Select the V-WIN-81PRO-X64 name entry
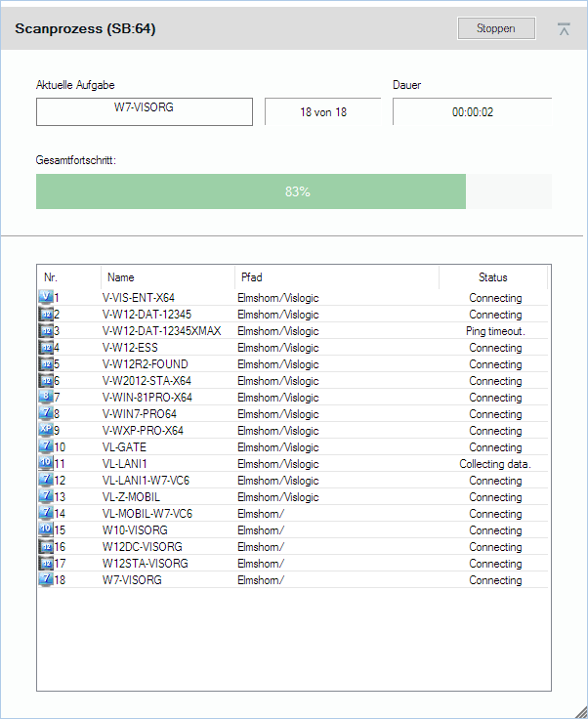This screenshot has height=719, width=588. pos(147,397)
